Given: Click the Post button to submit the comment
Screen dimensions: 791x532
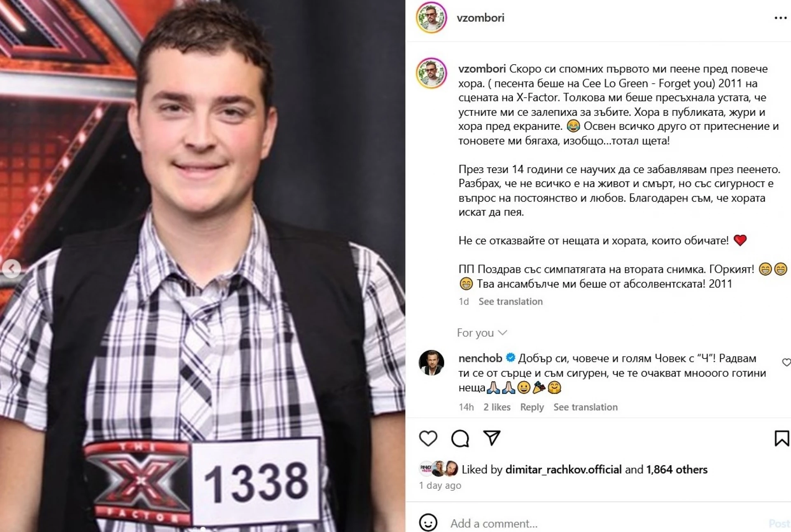Looking at the screenshot, I should (779, 523).
